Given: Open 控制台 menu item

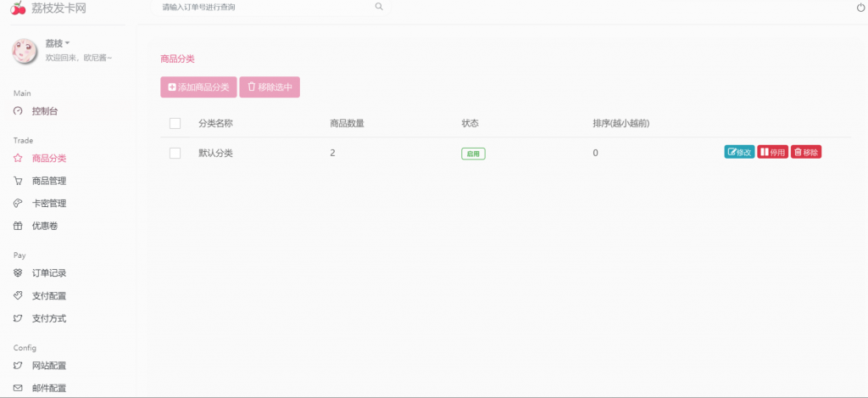Looking at the screenshot, I should [x=45, y=111].
